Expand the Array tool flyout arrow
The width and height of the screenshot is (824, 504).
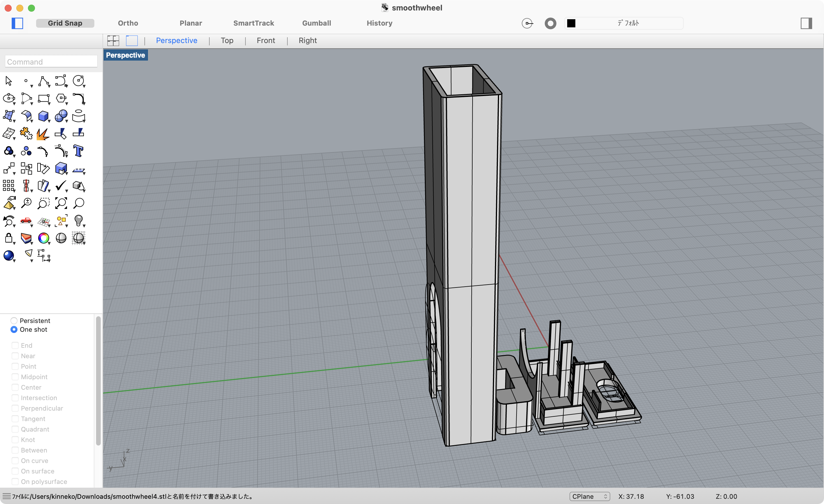click(x=14, y=191)
